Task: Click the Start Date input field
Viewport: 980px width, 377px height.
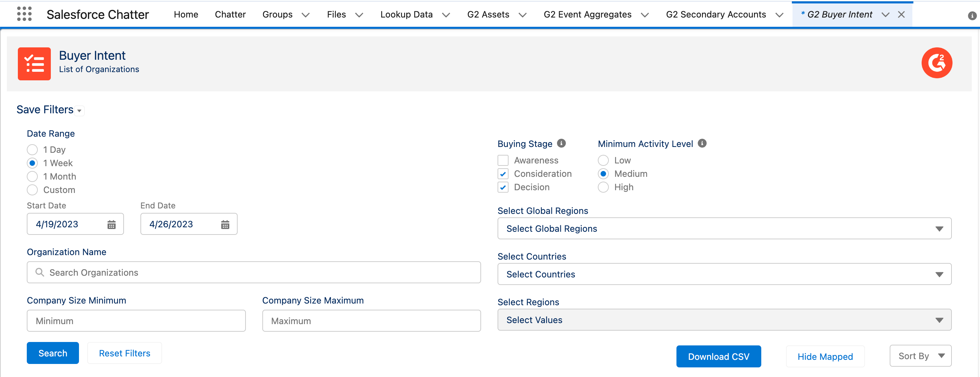Action: [x=75, y=224]
